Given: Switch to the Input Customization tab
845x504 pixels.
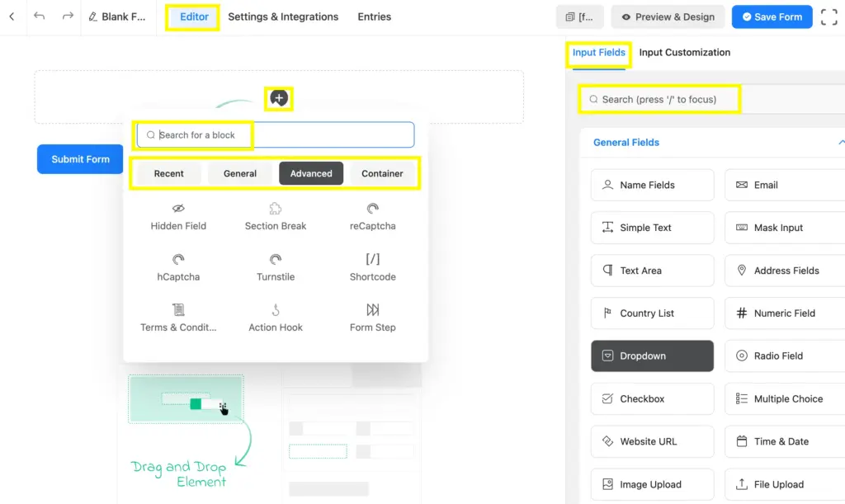Looking at the screenshot, I should tap(684, 52).
